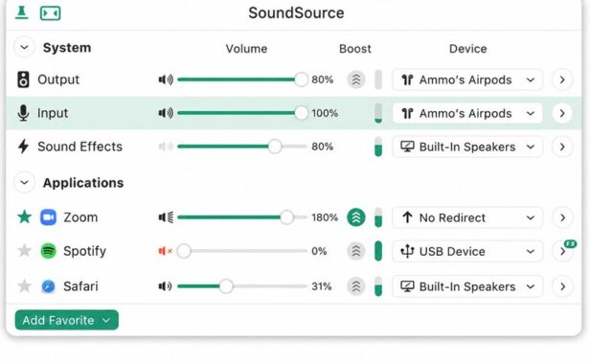Open the Add Favorite menu
This screenshot has height=364, width=590.
click(67, 320)
